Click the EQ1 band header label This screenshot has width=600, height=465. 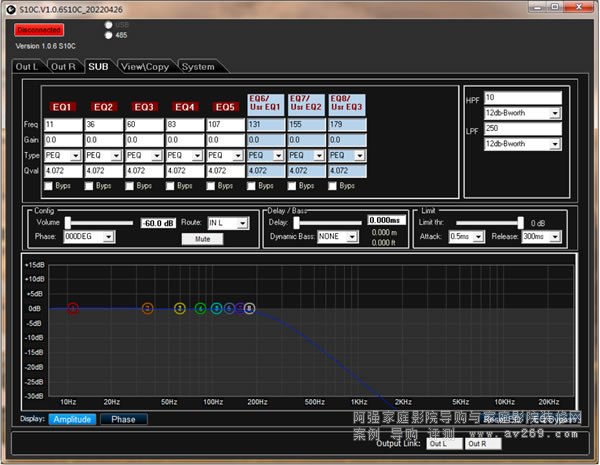pyautogui.click(x=62, y=106)
